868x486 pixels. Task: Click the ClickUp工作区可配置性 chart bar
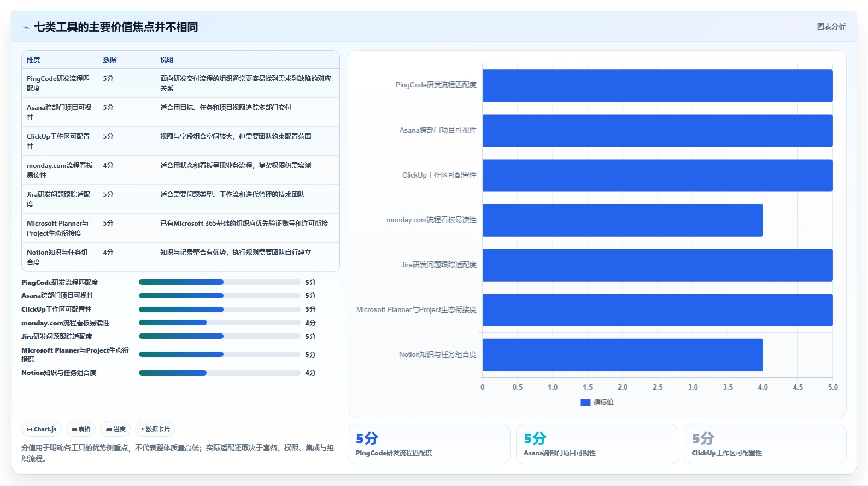(658, 175)
